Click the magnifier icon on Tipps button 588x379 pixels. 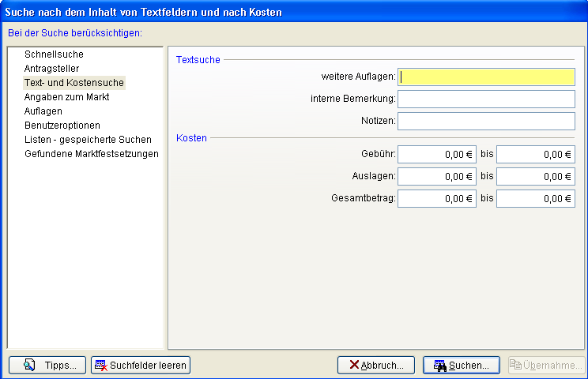point(29,365)
